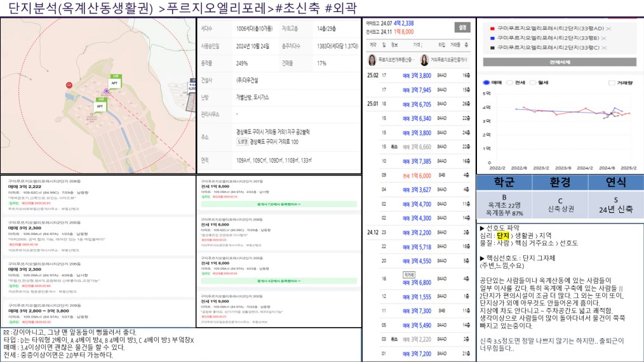The height and width of the screenshot is (362, 644).
Task: Click the 타입 column header
Action: click(x=442, y=45)
